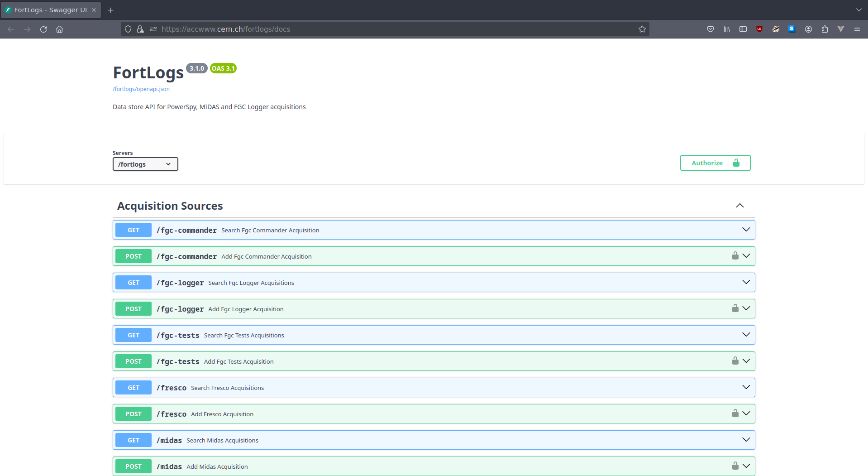The height and width of the screenshot is (476, 868).
Task: Click the Add Fgc Logger Acquisition summary
Action: point(246,309)
